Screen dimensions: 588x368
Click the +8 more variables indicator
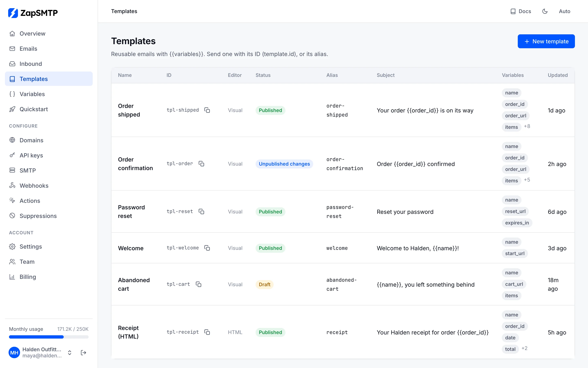pos(527,126)
